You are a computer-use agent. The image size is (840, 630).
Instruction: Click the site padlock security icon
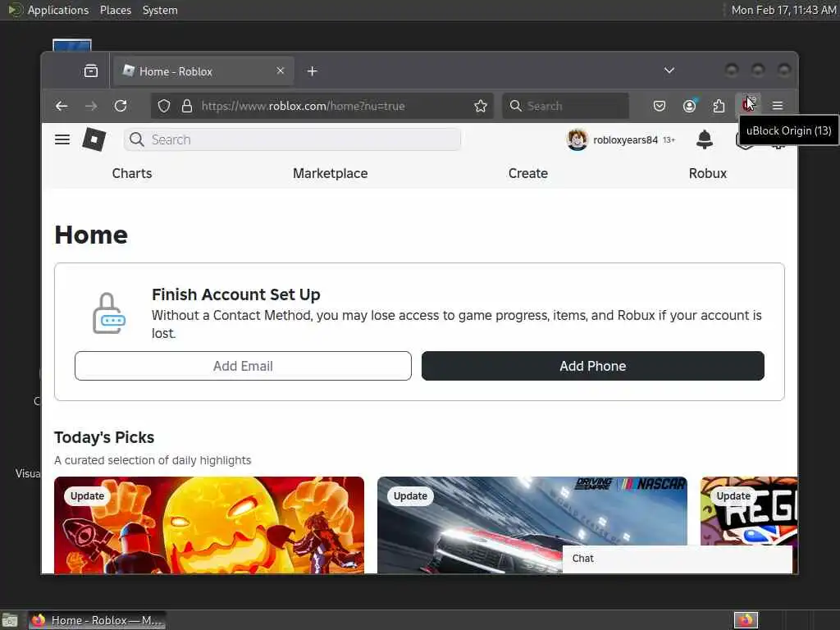[187, 106]
